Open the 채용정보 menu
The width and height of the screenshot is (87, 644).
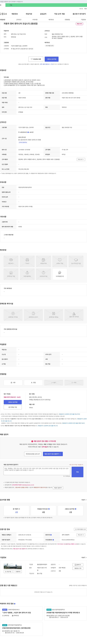[x=14, y=14]
